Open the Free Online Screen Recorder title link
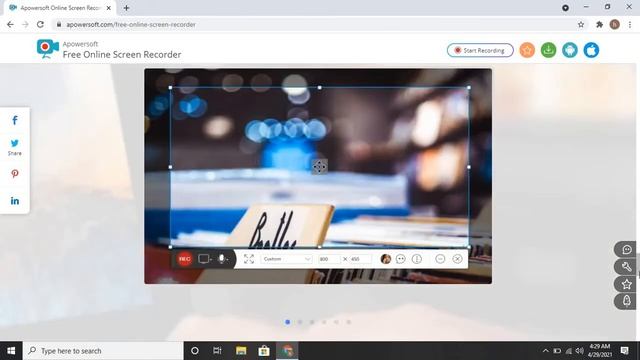The height and width of the screenshot is (360, 640). (x=122, y=55)
